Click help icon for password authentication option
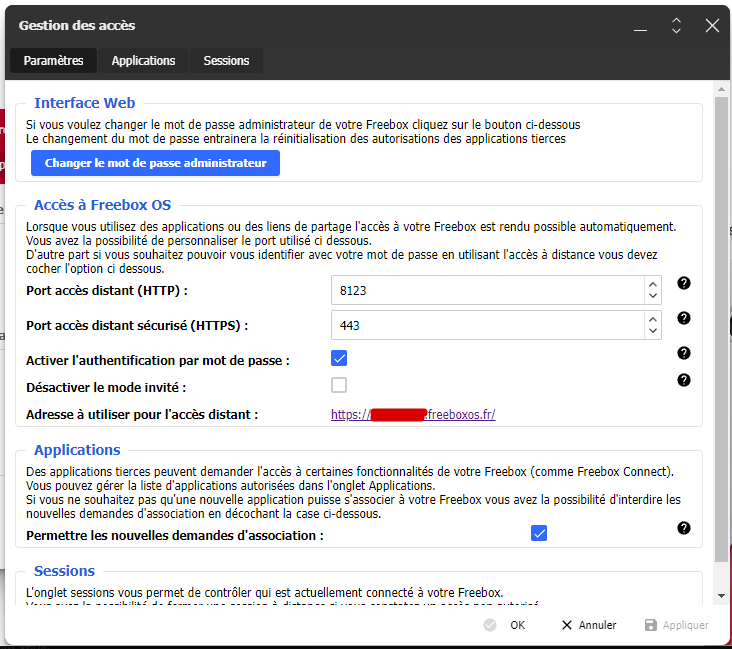This screenshot has width=732, height=649. [684, 353]
